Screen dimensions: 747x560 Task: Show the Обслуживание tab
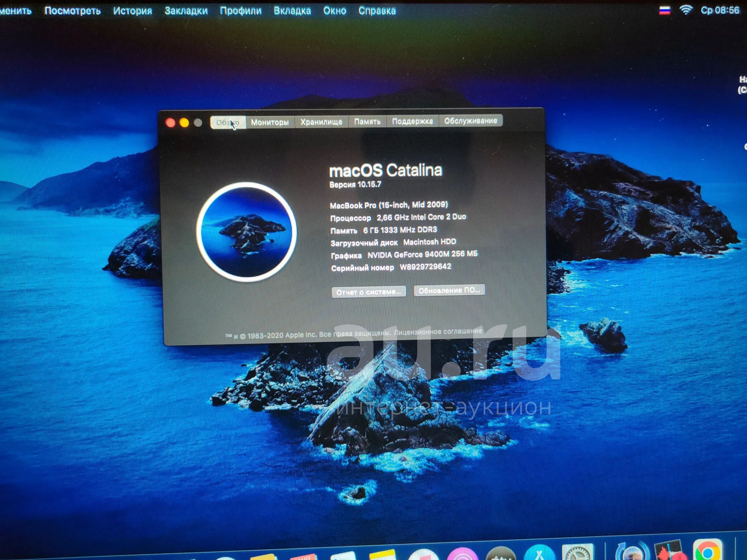(471, 120)
